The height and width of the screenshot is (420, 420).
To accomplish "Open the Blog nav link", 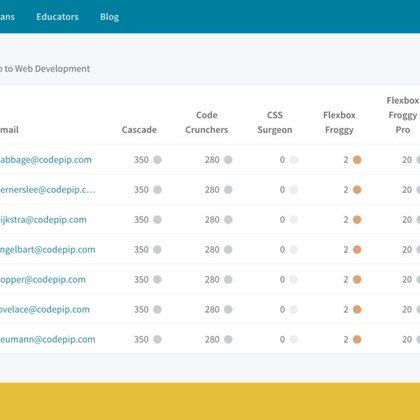I will pos(109,17).
